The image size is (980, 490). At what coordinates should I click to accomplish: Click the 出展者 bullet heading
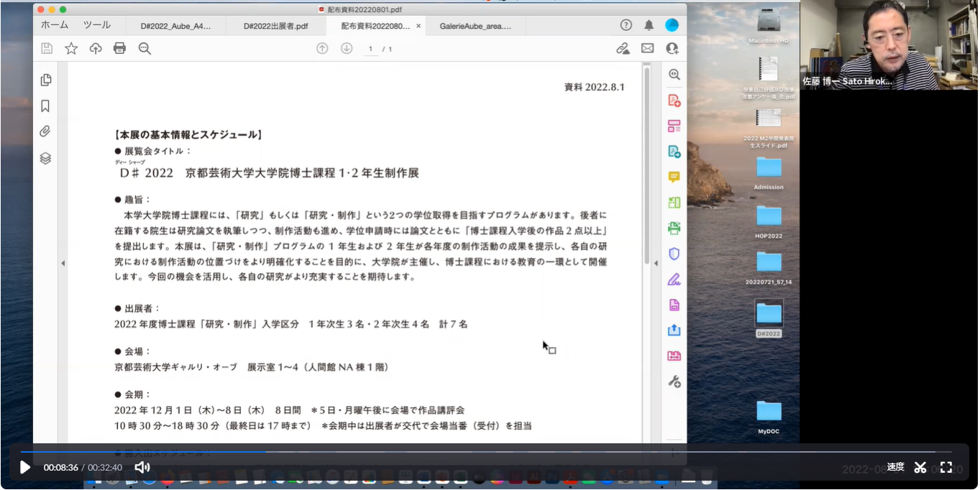pos(137,308)
